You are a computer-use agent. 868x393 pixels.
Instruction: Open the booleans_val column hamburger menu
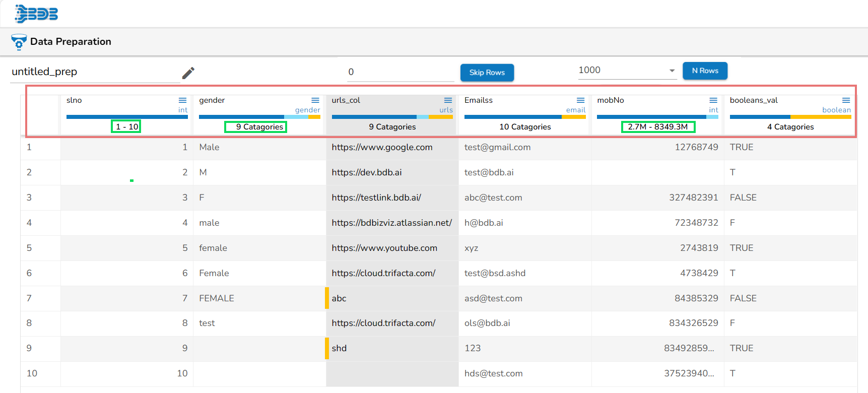click(x=846, y=100)
